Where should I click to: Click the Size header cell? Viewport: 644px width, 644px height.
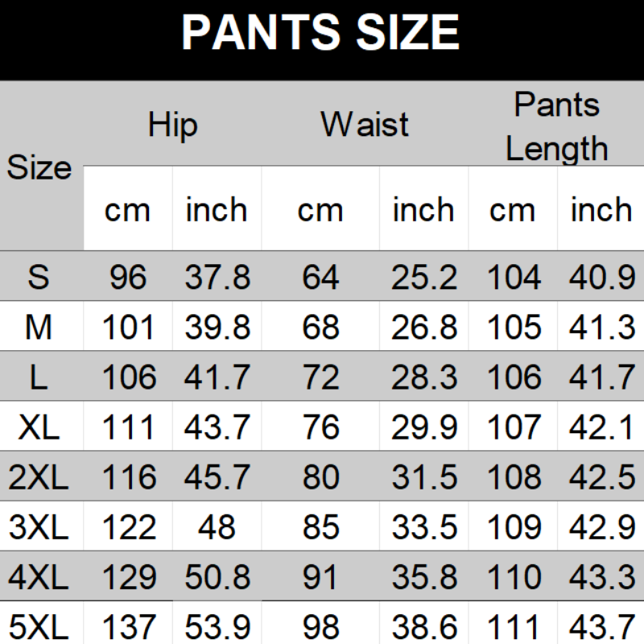pyautogui.click(x=40, y=167)
